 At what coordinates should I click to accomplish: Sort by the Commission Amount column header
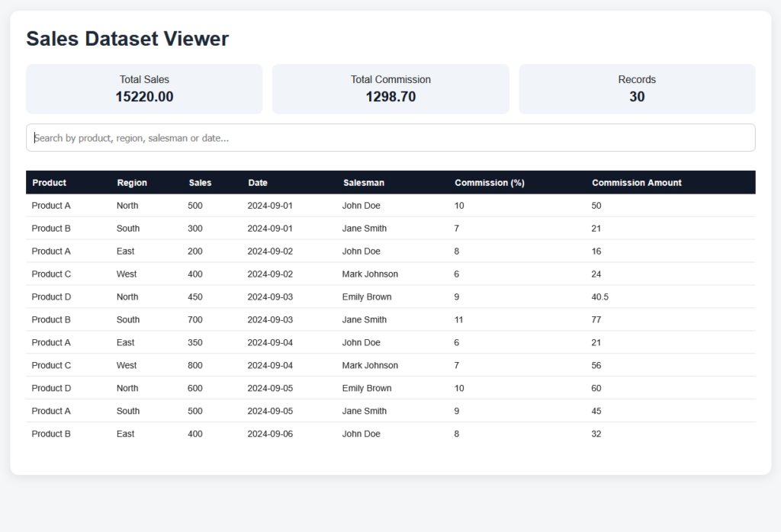637,183
